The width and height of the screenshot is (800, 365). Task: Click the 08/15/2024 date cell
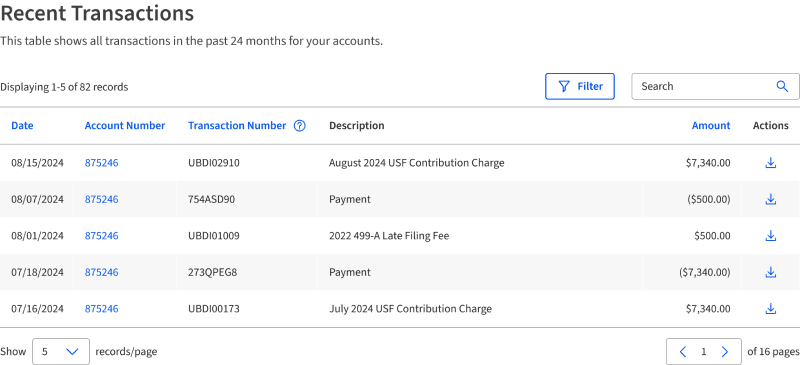click(x=37, y=163)
